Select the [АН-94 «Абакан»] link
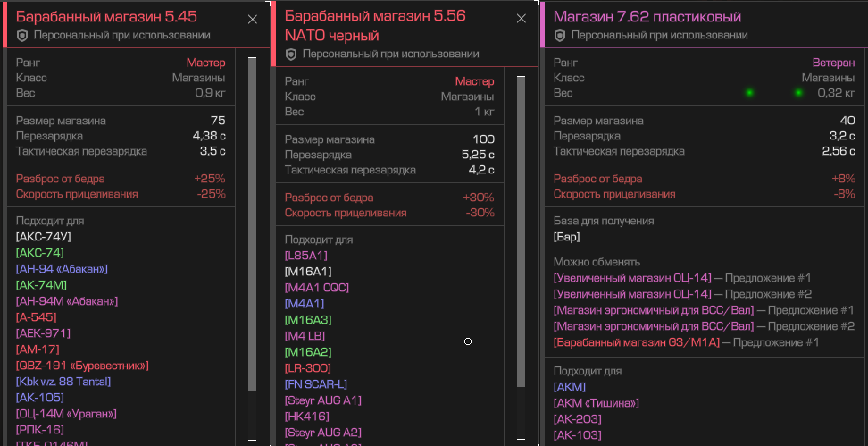Viewport: 868px width, 446px height. [62, 269]
